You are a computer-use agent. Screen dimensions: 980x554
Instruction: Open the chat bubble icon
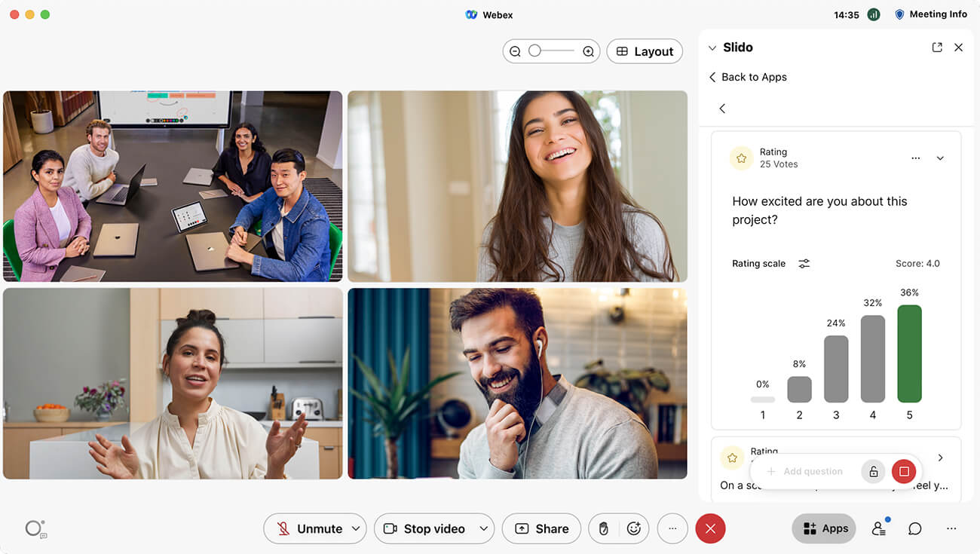click(914, 529)
